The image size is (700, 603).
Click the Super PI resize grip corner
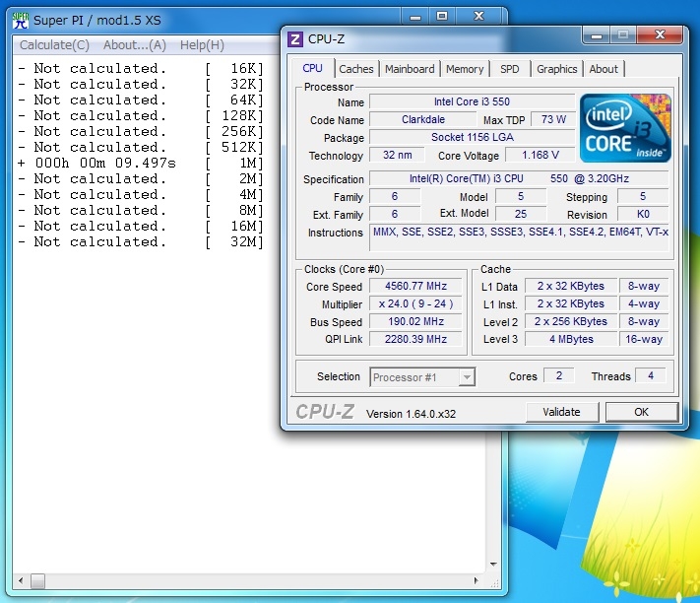(494, 583)
